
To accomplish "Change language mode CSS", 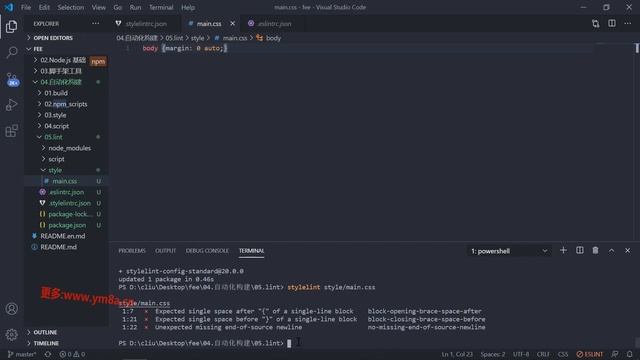I will point(563,354).
